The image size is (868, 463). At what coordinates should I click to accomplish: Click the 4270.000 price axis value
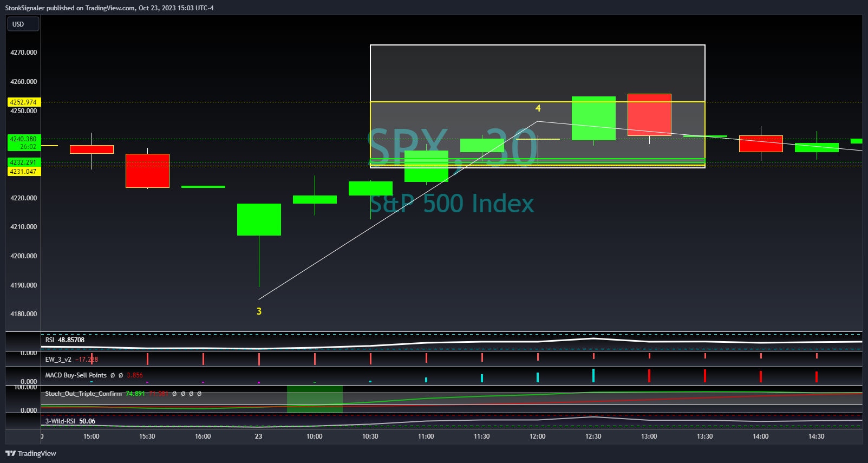tap(24, 53)
